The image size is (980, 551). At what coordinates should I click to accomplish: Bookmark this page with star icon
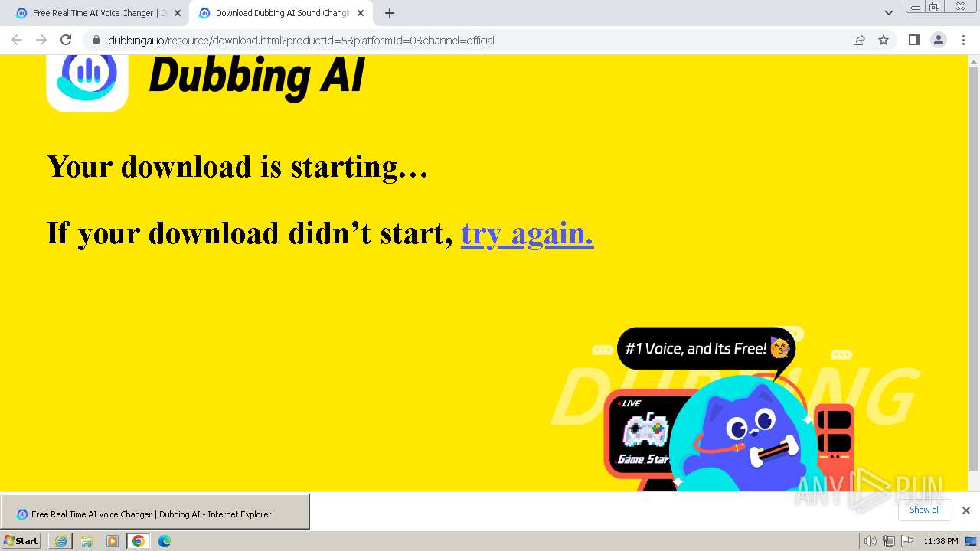point(884,40)
